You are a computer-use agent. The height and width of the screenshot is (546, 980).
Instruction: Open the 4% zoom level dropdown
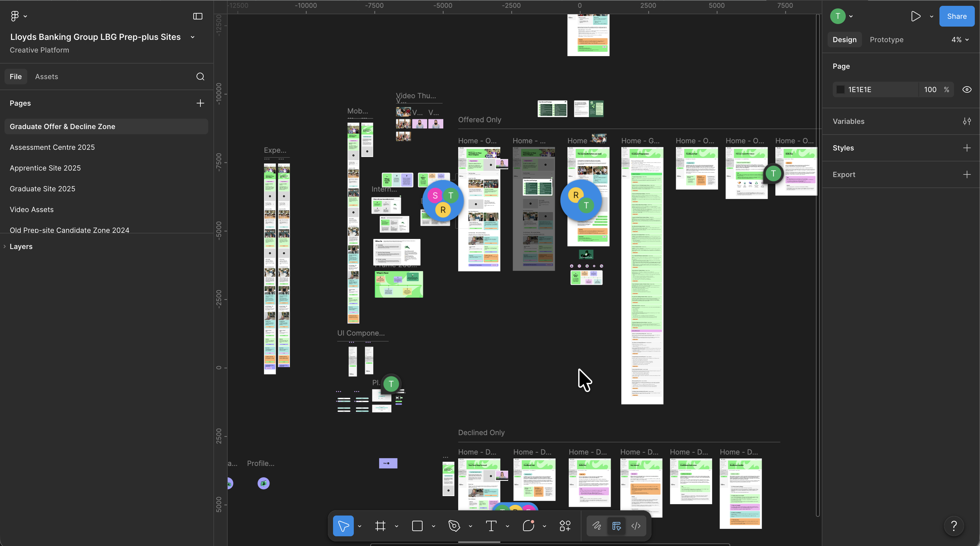(x=960, y=40)
